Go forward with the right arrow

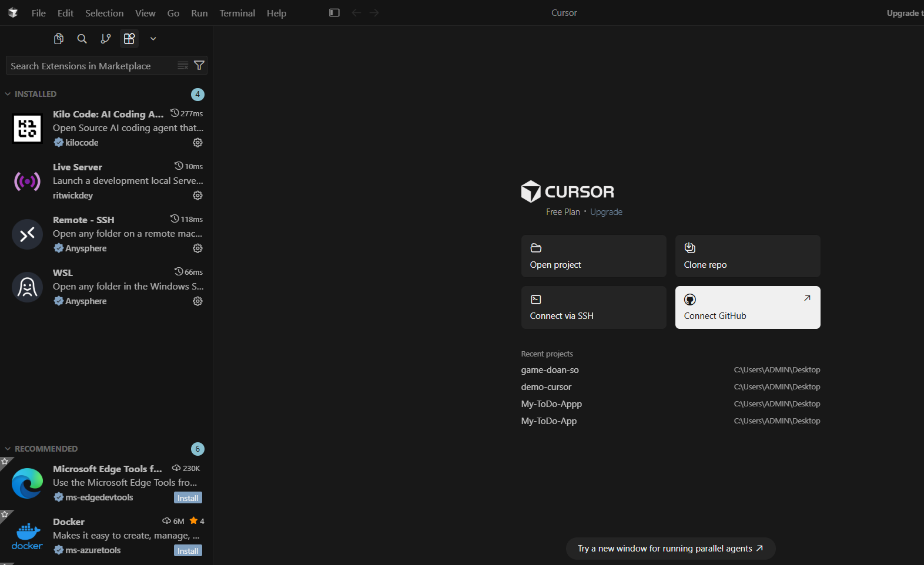point(374,13)
